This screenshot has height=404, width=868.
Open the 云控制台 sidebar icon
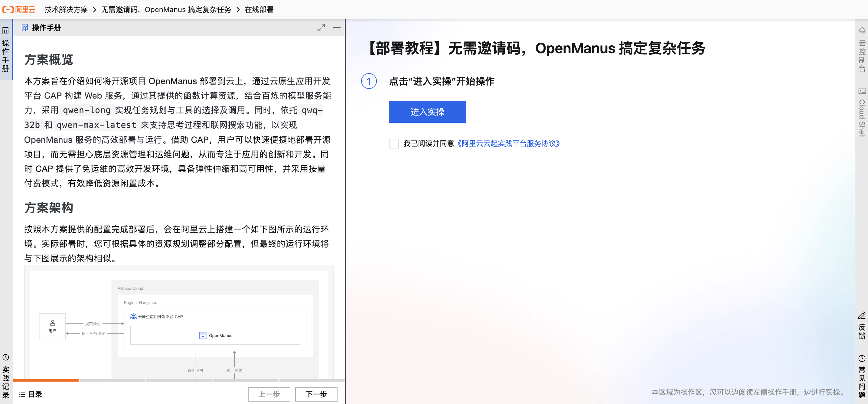862,31
